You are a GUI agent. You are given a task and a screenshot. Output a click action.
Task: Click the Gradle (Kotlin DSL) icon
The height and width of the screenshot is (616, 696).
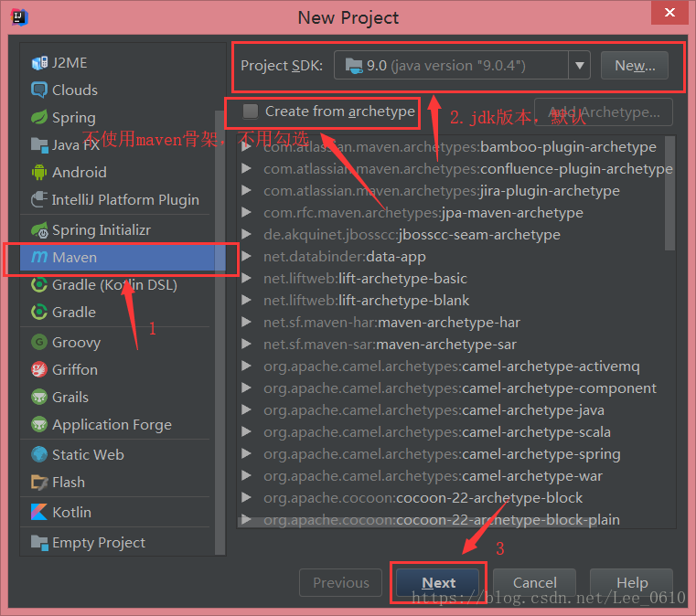coord(39,285)
